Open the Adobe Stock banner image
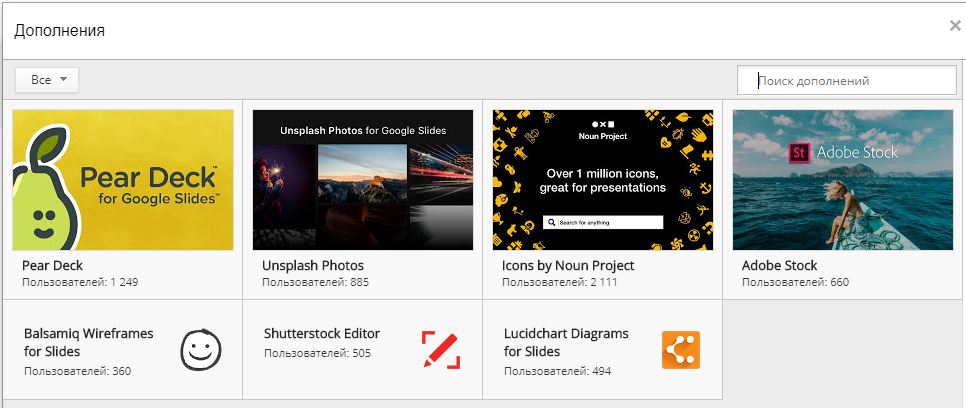 coord(843,180)
